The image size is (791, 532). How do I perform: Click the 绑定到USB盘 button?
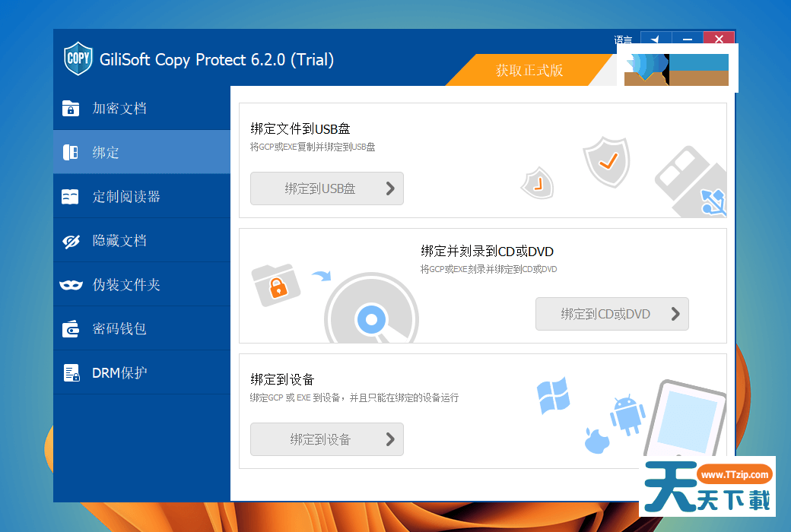coord(327,188)
